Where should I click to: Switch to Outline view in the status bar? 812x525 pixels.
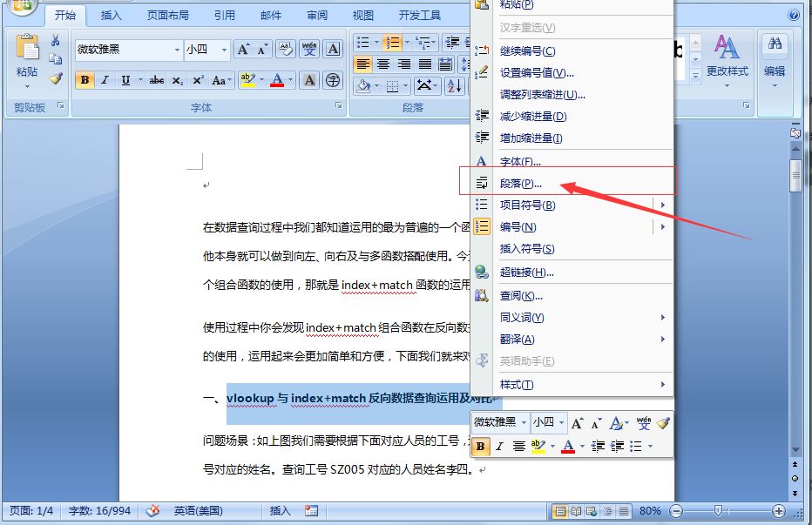[x=607, y=512]
